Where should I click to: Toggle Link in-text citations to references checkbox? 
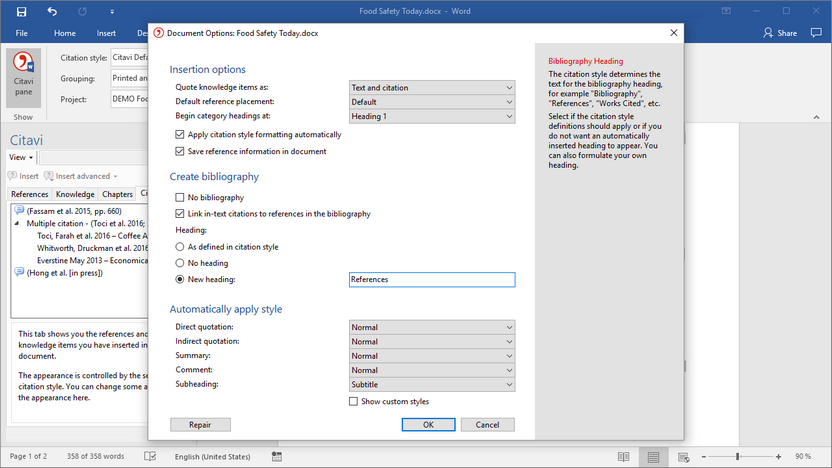tap(179, 214)
